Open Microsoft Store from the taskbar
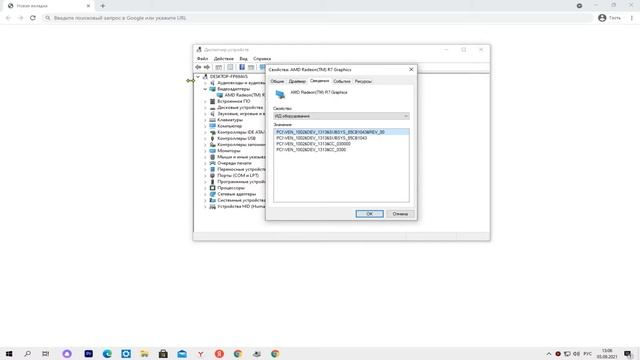This screenshot has width=640, height=360. point(163,354)
